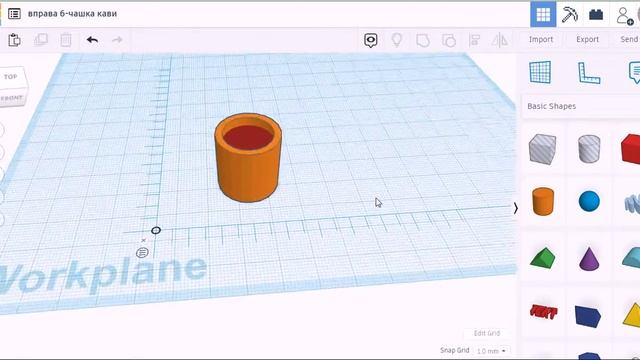Pick the striped Cylinder hole shape
Viewport: 640px width, 360px height.
[589, 149]
